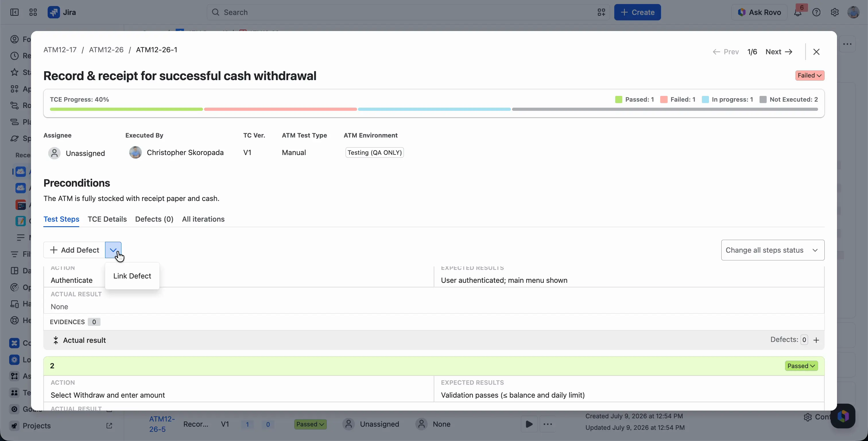Click Projects in the left sidebar
Viewport: 868px width, 441px height.
[x=36, y=426]
